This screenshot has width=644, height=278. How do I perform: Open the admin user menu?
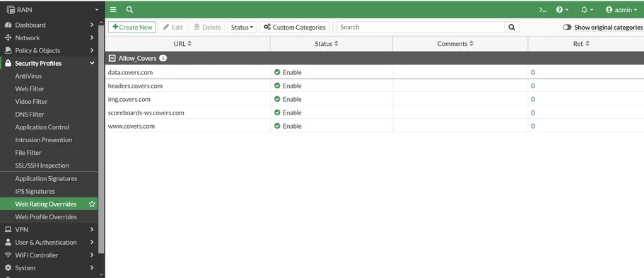621,10
